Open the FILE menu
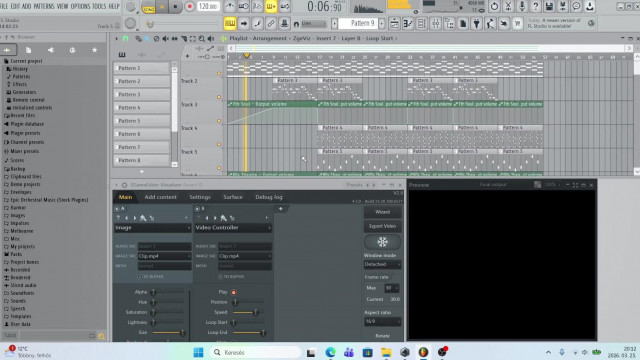This screenshot has height=360, width=640. coord(4,6)
